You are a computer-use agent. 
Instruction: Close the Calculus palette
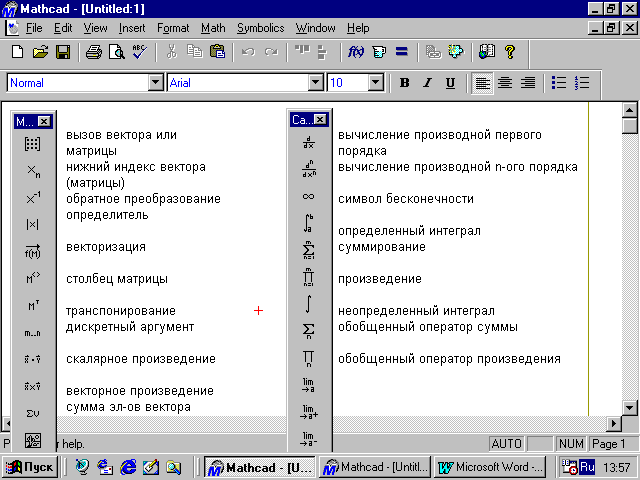(320, 120)
